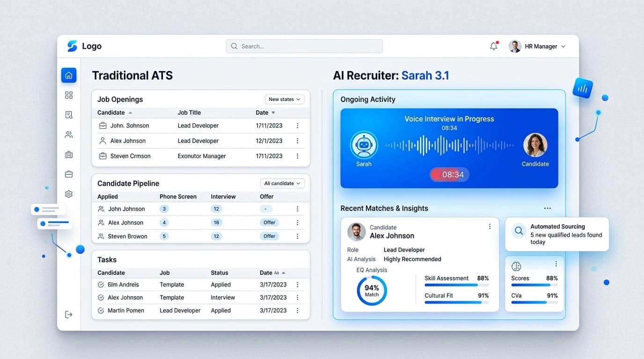
Task: Open Settings via the gear icon
Action: (x=68, y=194)
